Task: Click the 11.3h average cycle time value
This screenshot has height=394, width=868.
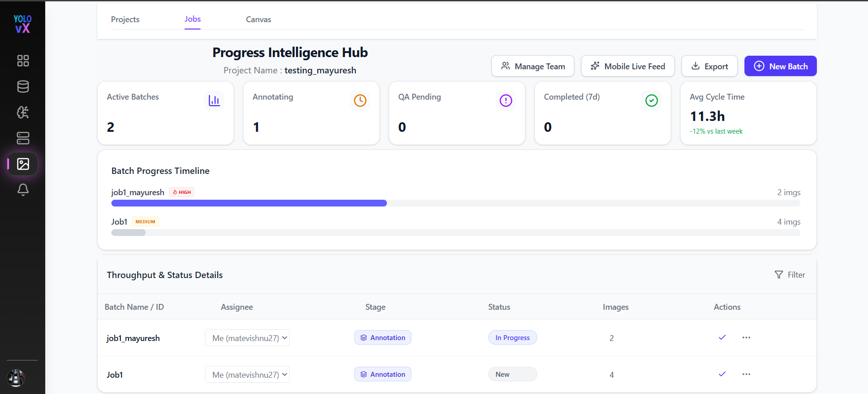Action: 707,116
